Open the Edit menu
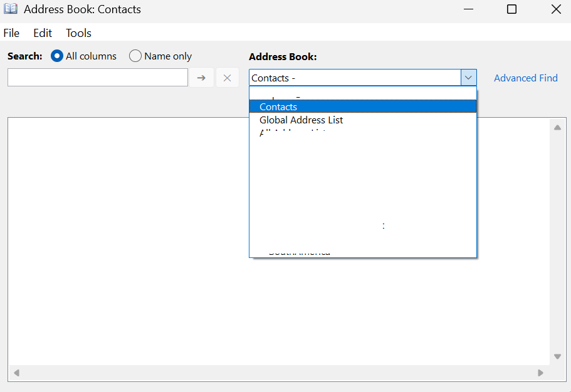The image size is (571, 392). (x=43, y=33)
